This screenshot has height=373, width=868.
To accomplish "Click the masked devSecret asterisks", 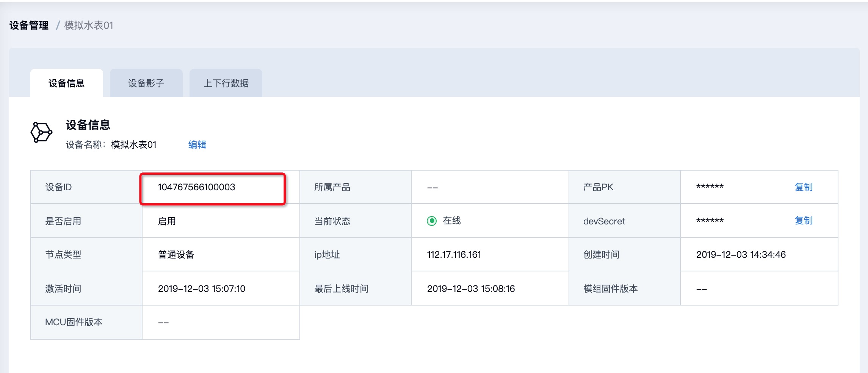I will (x=710, y=221).
